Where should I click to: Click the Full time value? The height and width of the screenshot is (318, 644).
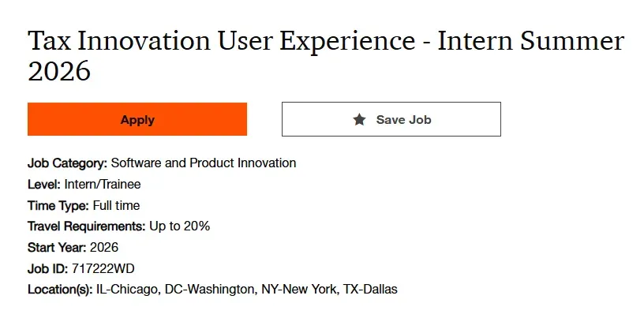pyautogui.click(x=117, y=206)
